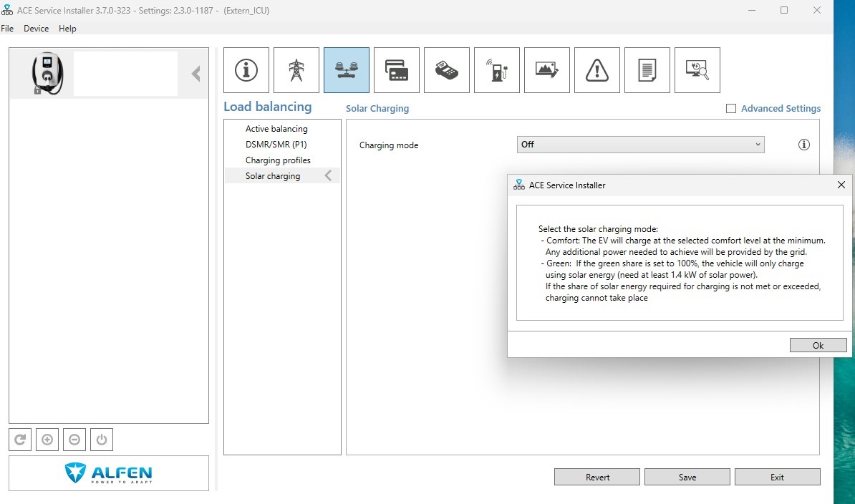The image size is (855, 504).
Task: Click the remove device minus icon
Action: pyautogui.click(x=74, y=440)
